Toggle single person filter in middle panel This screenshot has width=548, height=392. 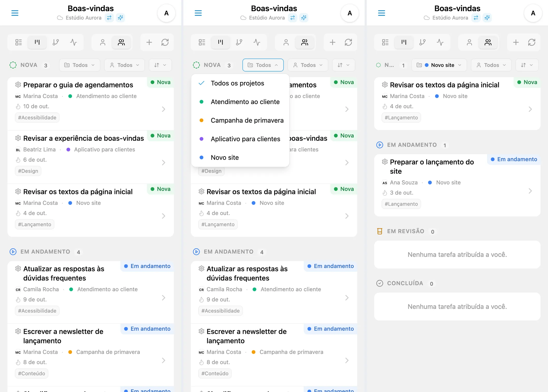286,42
